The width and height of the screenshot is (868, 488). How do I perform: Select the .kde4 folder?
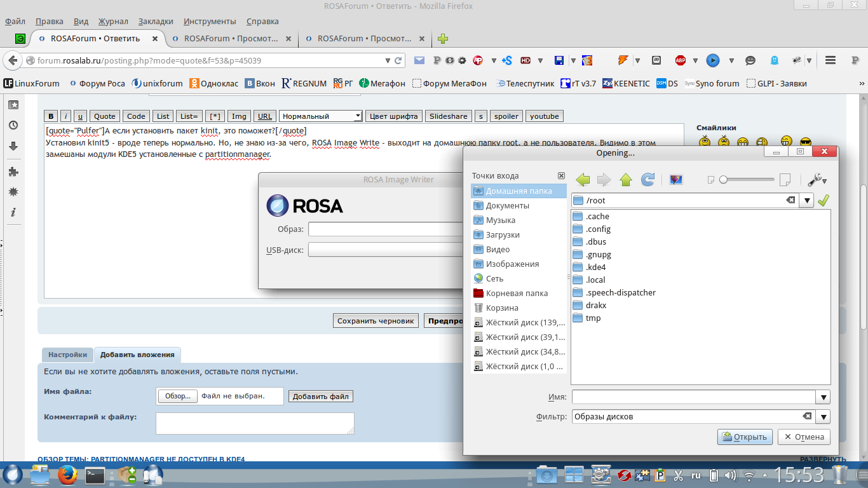(589, 267)
